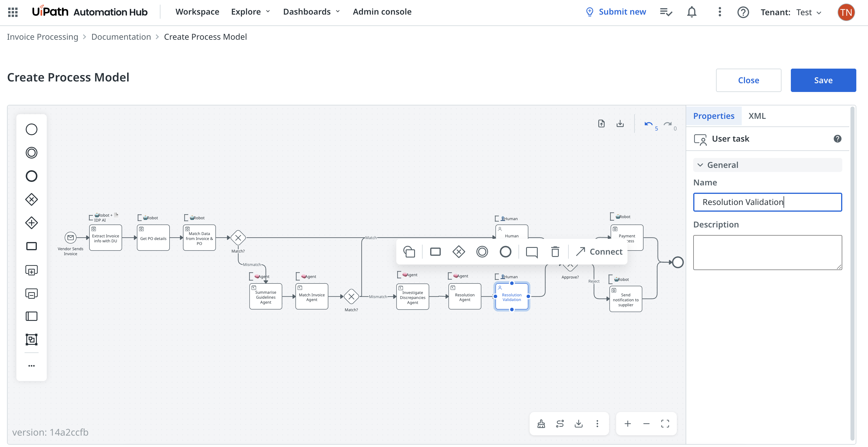Redo the diagram change
Screen dimensions: 868x447
pos(668,124)
